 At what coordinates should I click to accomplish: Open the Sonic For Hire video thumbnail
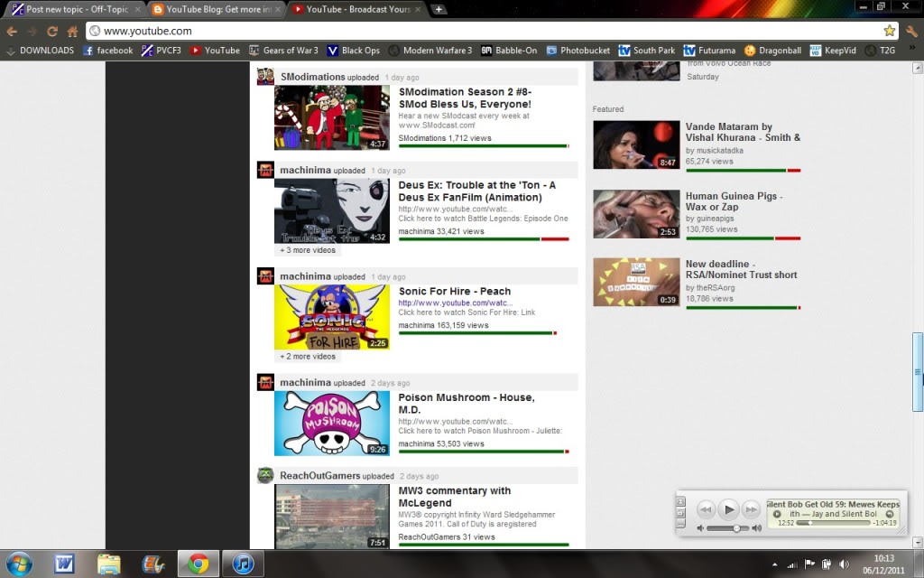click(332, 317)
